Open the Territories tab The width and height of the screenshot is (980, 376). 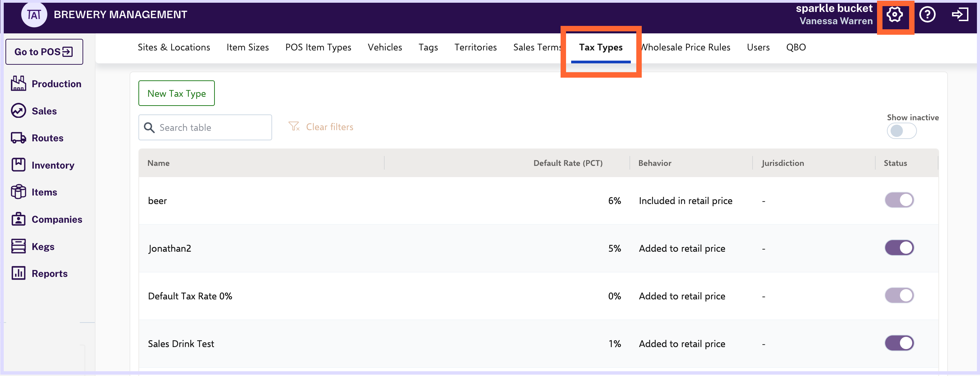(475, 47)
